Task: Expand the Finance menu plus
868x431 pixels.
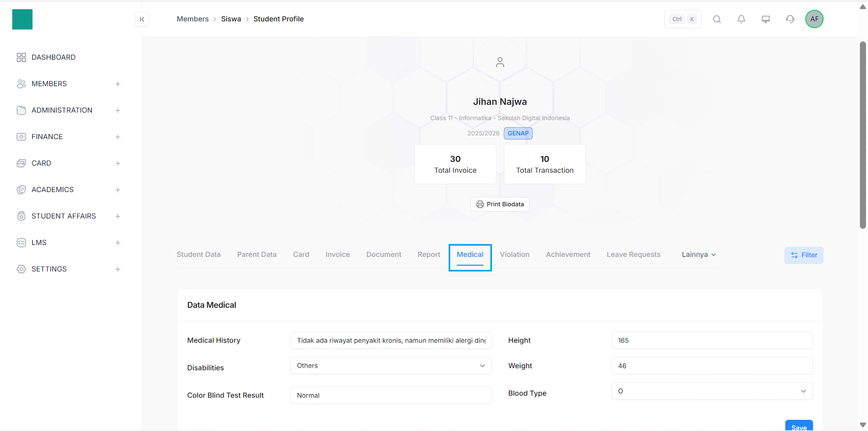Action: 118,137
